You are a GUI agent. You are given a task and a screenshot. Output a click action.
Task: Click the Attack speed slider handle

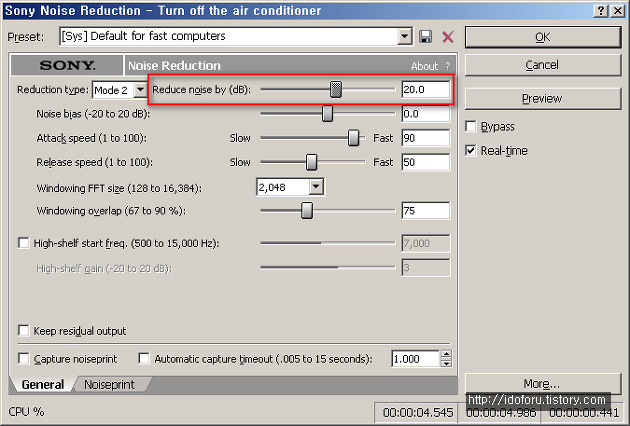coord(354,138)
